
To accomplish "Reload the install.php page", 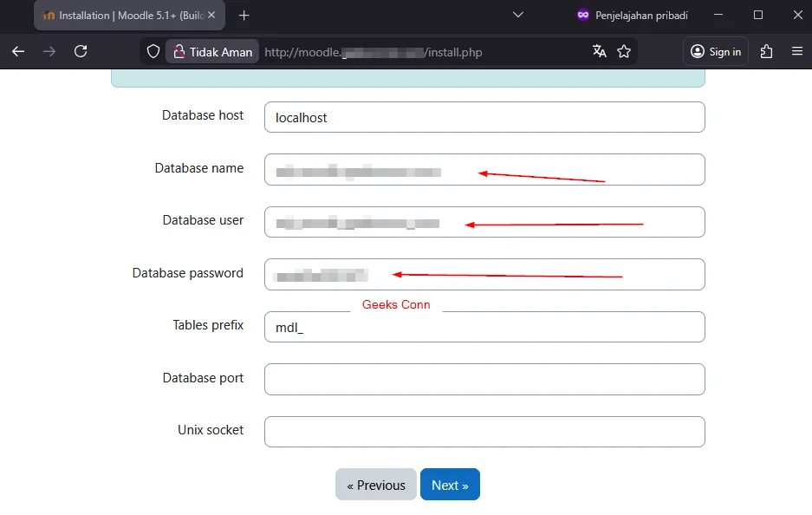I will [x=80, y=51].
